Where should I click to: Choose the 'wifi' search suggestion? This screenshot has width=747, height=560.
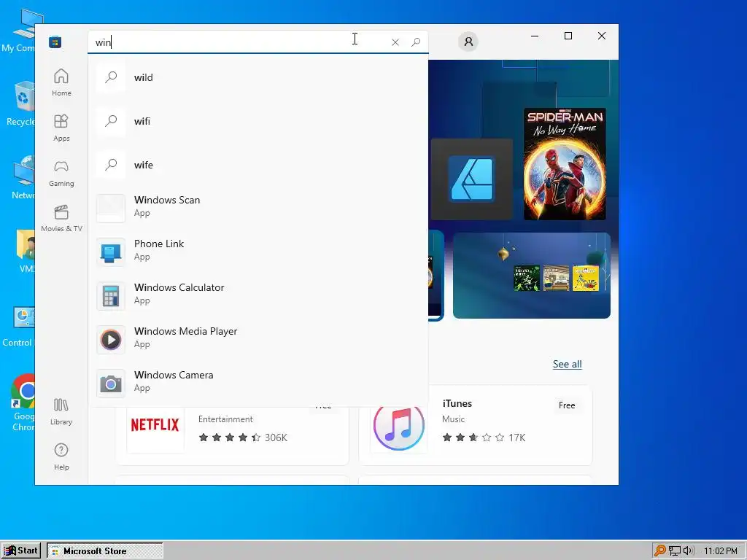[x=258, y=121]
